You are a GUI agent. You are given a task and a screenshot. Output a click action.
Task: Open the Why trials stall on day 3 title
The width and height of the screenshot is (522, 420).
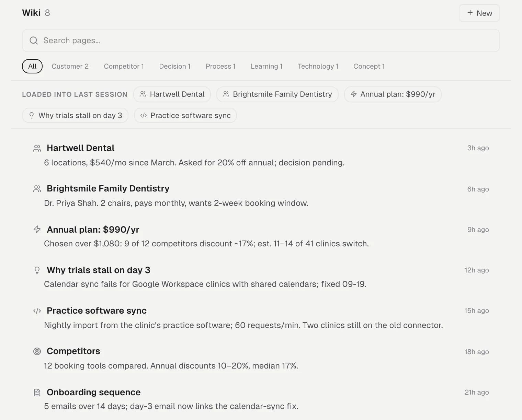click(98, 270)
